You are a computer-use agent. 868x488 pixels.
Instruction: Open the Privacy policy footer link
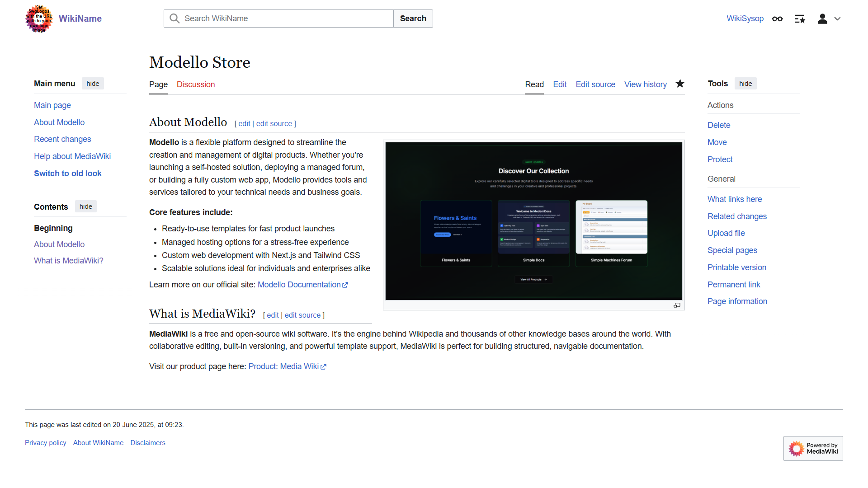[x=46, y=443]
